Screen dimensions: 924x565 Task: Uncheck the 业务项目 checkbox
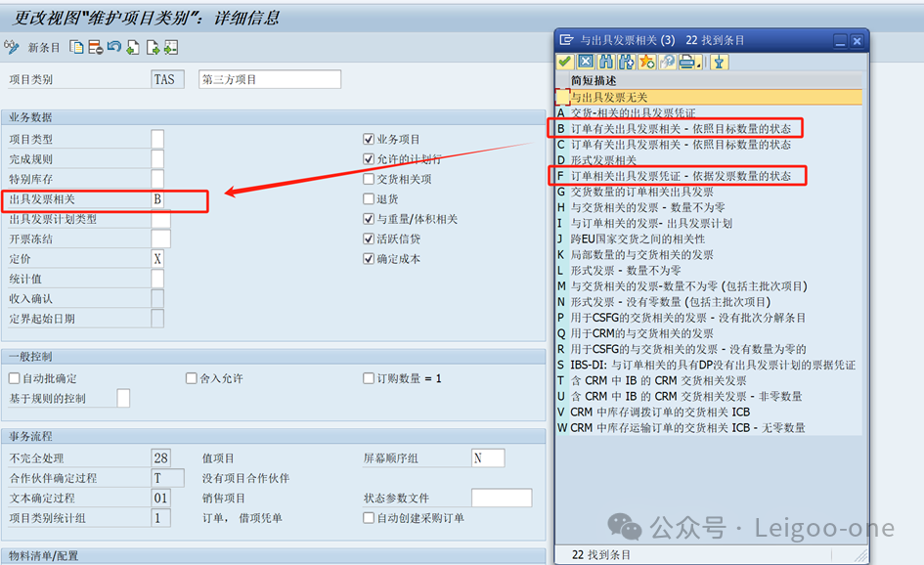369,140
